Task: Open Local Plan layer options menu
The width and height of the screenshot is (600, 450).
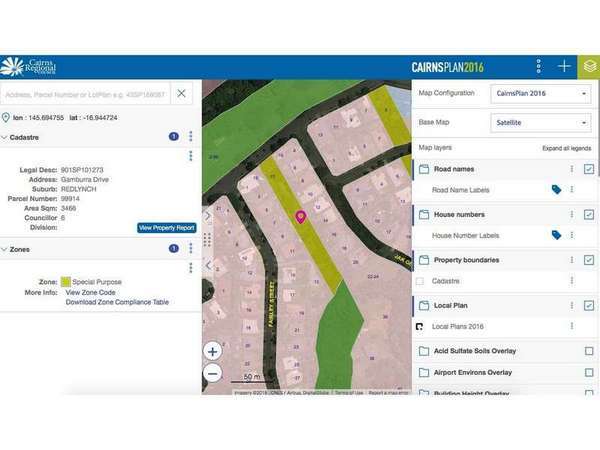Action: pyautogui.click(x=572, y=306)
